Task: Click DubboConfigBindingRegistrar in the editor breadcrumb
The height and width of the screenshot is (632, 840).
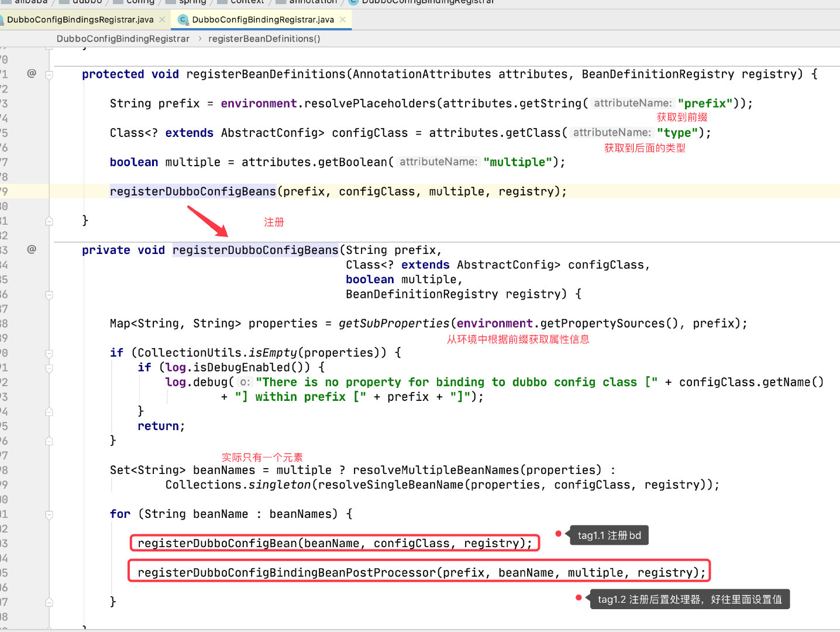Action: [x=123, y=39]
